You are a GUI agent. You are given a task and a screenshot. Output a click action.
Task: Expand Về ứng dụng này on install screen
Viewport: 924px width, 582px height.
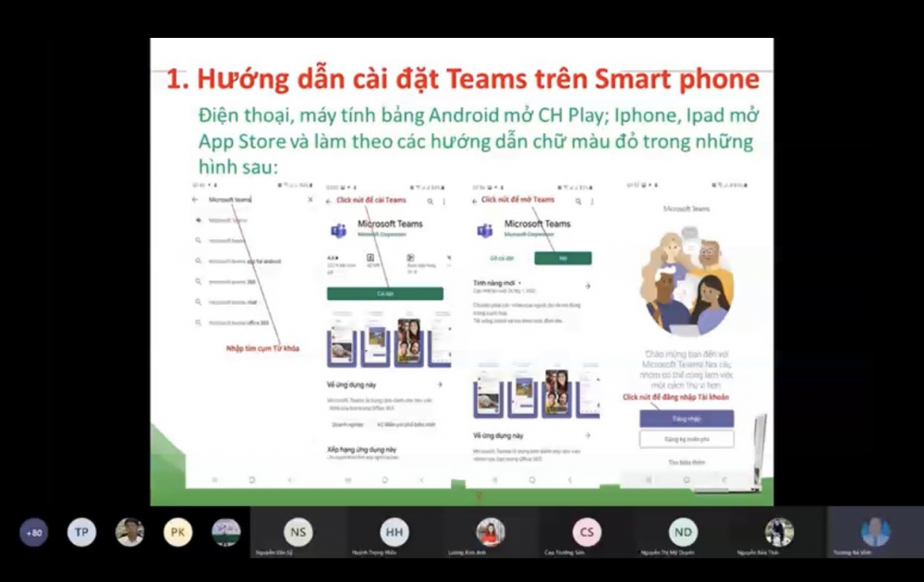click(x=440, y=383)
